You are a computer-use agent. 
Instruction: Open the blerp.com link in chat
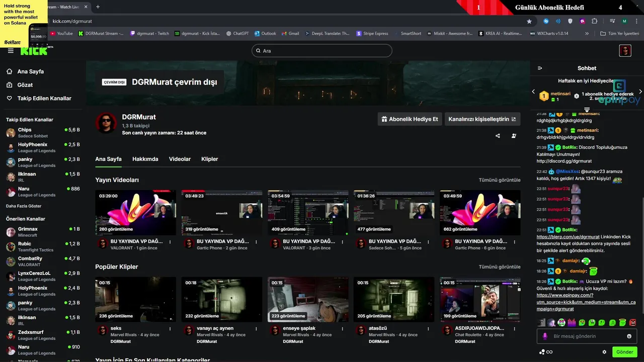[x=568, y=236]
